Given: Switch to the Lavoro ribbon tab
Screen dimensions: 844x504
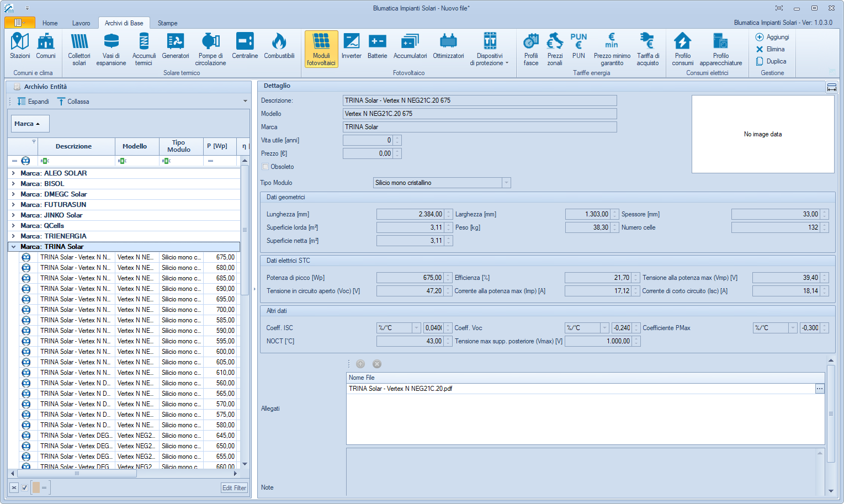Looking at the screenshot, I should click(81, 23).
